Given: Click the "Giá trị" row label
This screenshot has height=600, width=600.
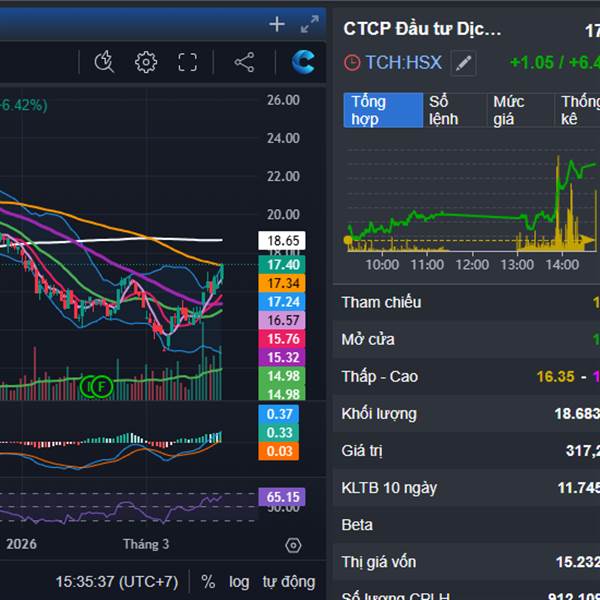Looking at the screenshot, I should pyautogui.click(x=362, y=451).
